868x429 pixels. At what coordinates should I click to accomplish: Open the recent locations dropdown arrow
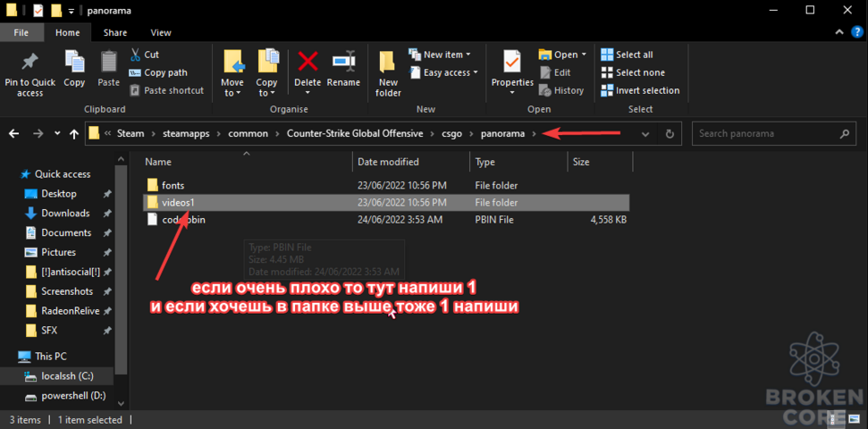(x=57, y=133)
